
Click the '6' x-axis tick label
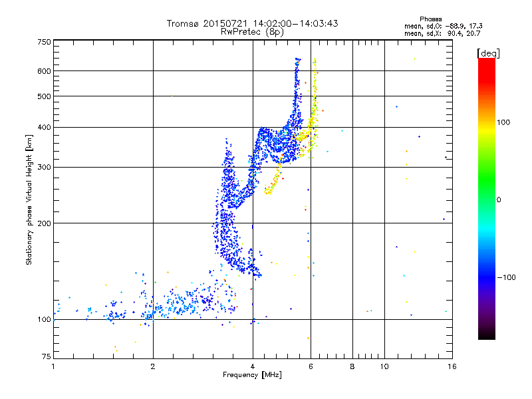(x=311, y=366)
